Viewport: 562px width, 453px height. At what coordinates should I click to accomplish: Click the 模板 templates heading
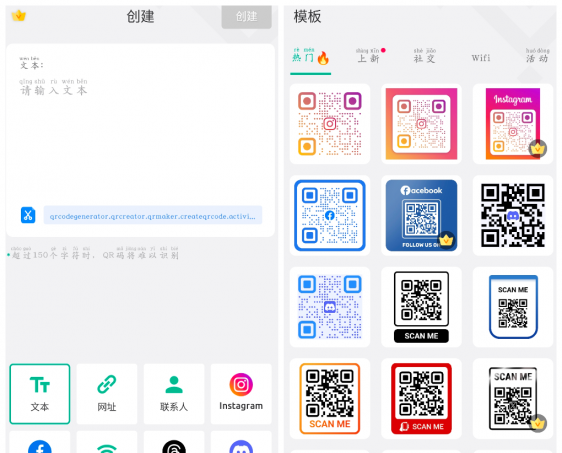(x=307, y=16)
